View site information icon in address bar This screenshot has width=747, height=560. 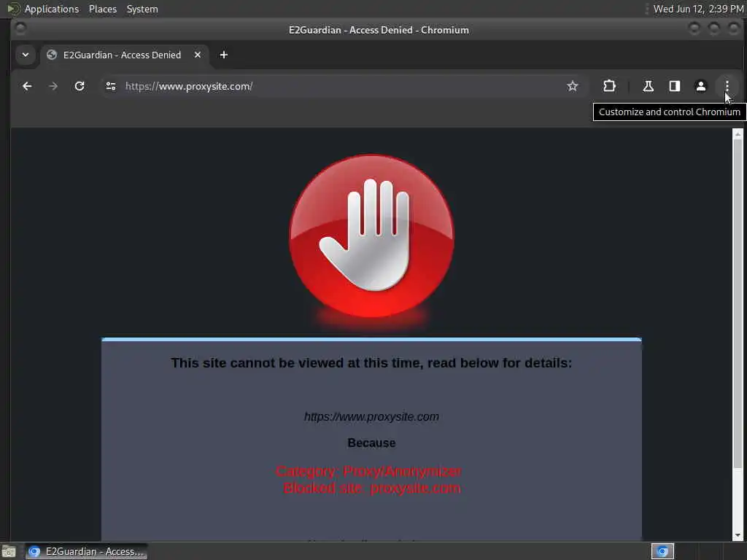[111, 86]
